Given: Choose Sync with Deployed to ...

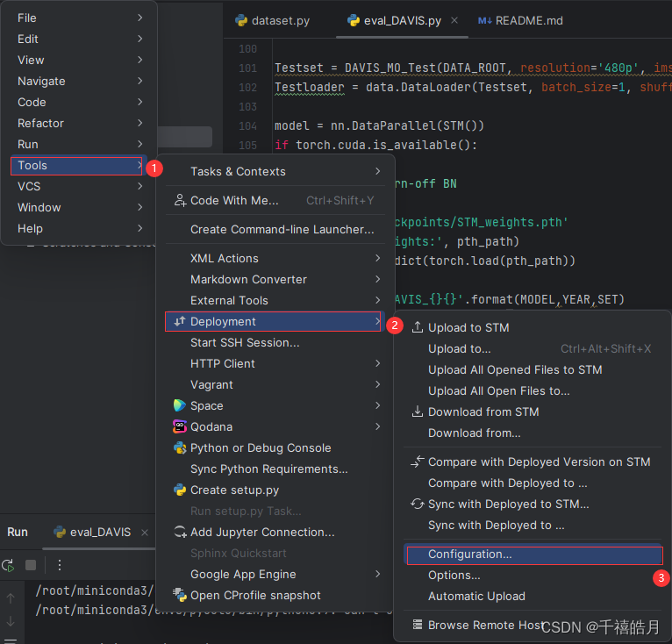Looking at the screenshot, I should [533, 525].
